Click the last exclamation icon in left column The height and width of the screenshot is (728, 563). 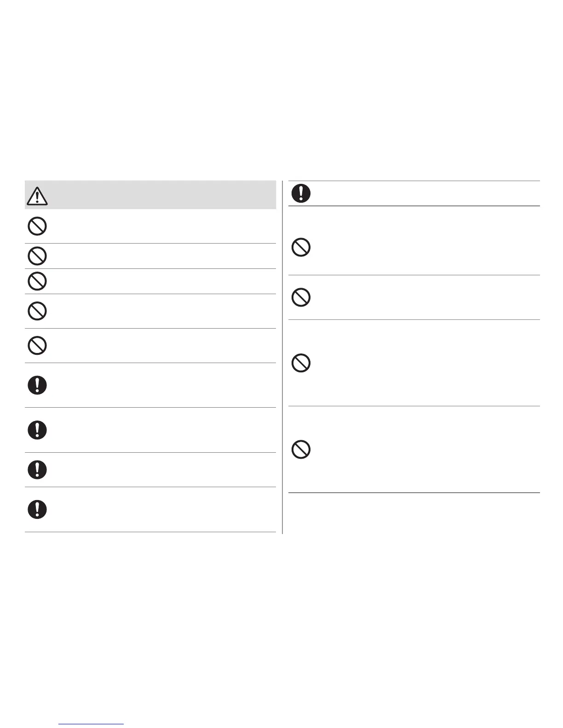[x=37, y=509]
